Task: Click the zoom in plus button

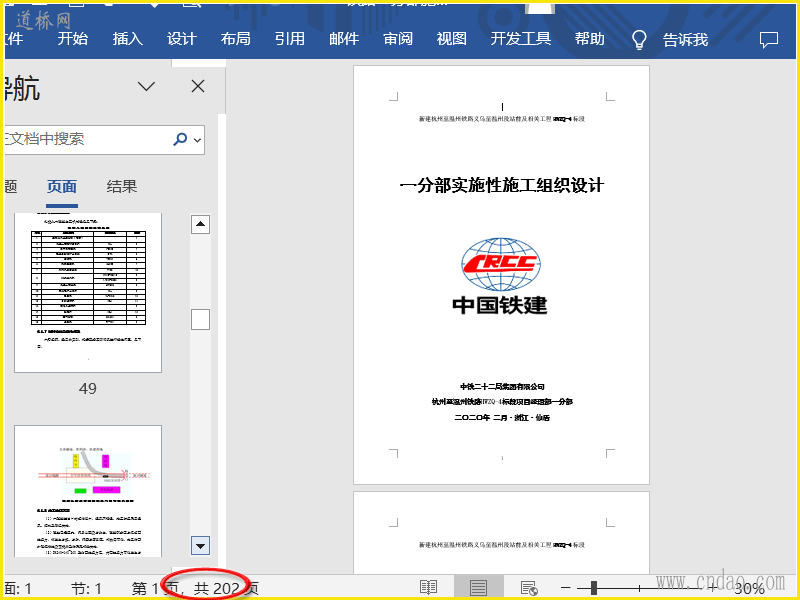Action: [x=713, y=588]
